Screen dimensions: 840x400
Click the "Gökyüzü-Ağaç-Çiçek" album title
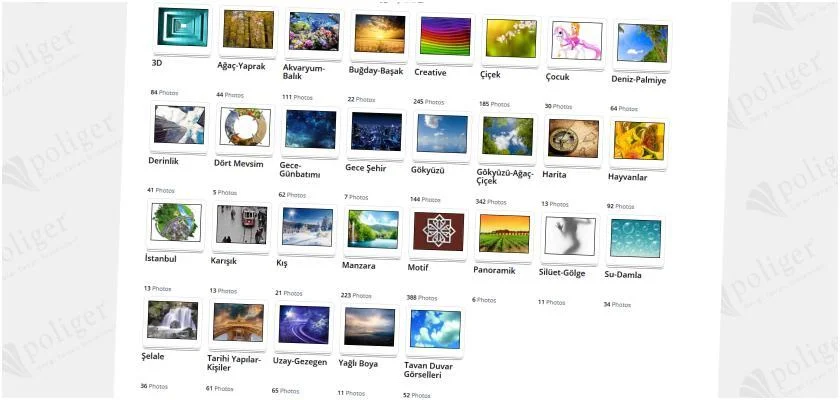pos(505,177)
